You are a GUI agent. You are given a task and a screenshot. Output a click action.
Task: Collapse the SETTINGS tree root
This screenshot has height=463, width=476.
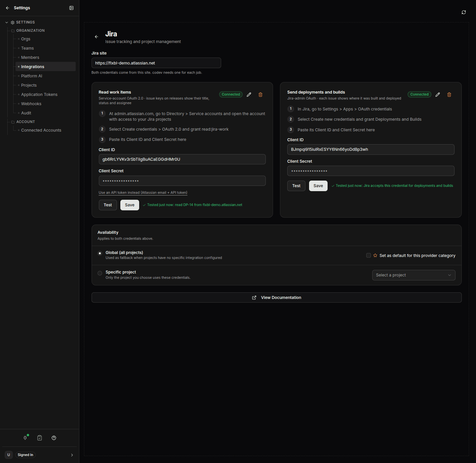coord(7,22)
